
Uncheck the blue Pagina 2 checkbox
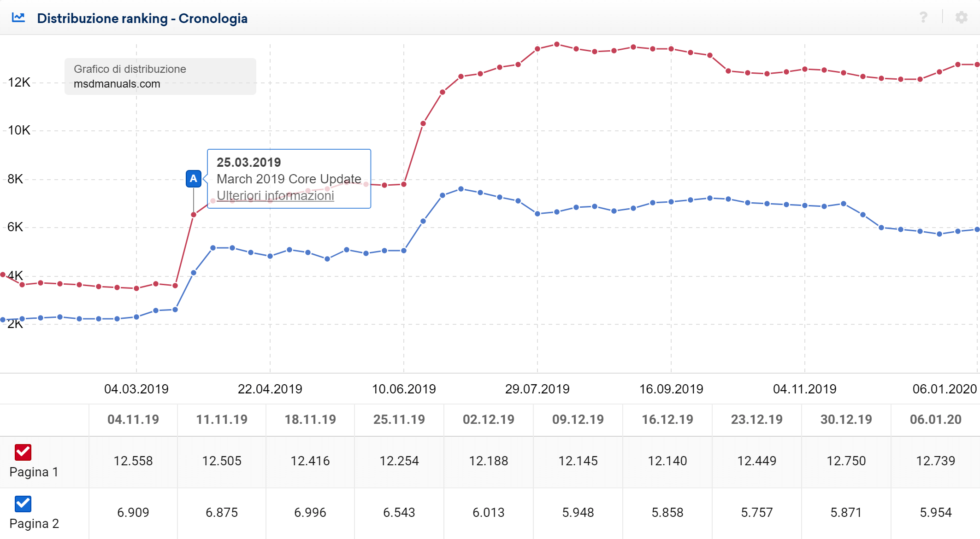tap(23, 504)
